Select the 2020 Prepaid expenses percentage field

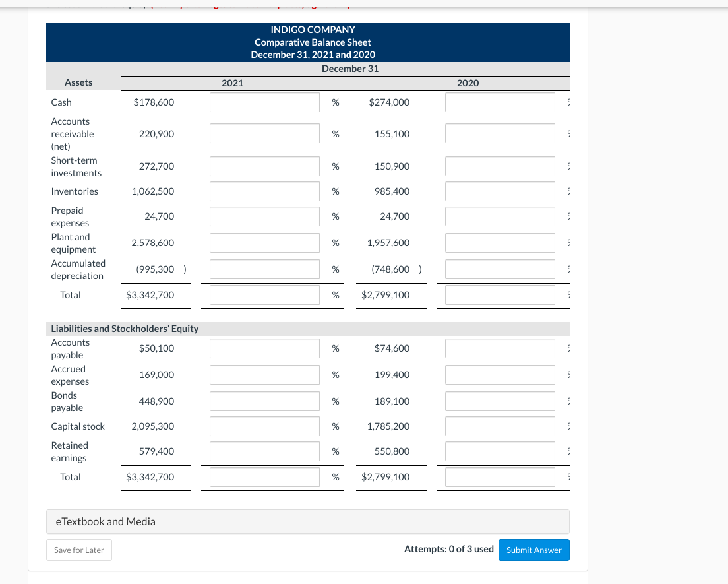[x=500, y=216]
